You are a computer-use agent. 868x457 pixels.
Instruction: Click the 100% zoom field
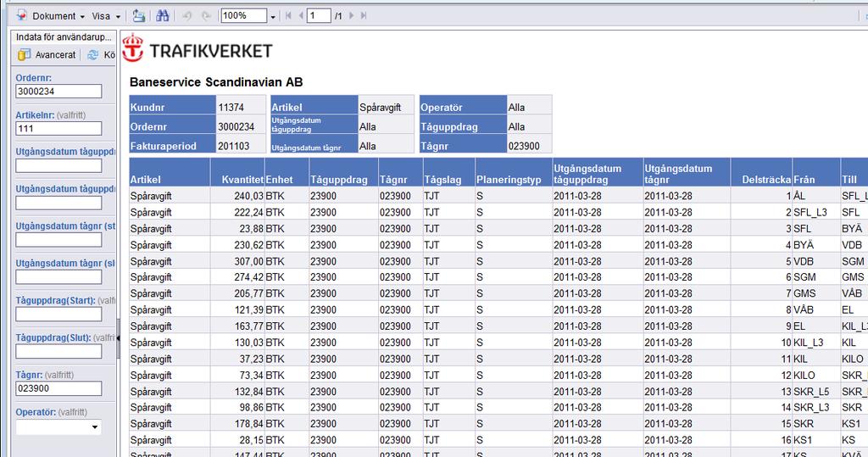point(243,16)
